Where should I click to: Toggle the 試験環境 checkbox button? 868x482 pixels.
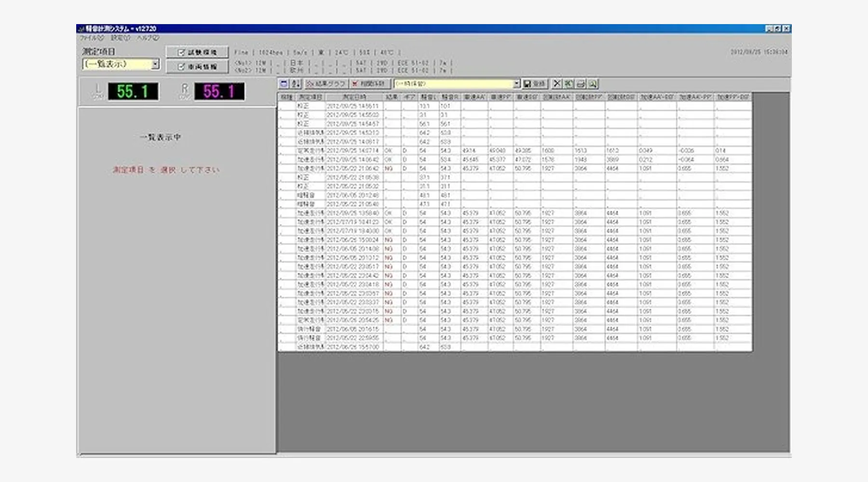point(197,52)
